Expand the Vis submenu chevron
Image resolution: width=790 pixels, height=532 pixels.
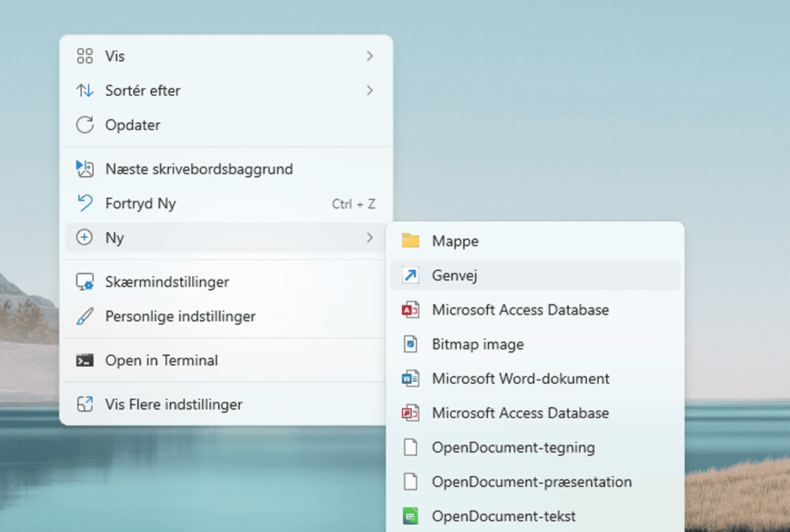point(370,57)
